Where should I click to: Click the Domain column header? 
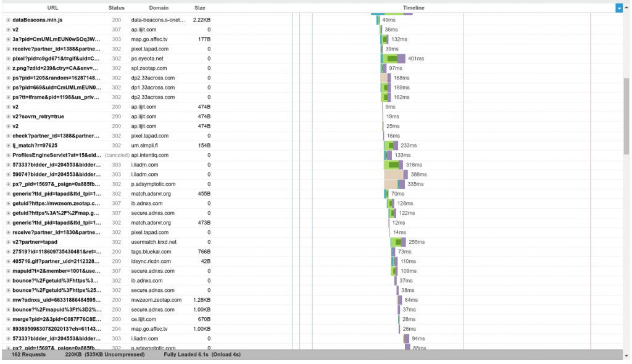click(x=159, y=8)
